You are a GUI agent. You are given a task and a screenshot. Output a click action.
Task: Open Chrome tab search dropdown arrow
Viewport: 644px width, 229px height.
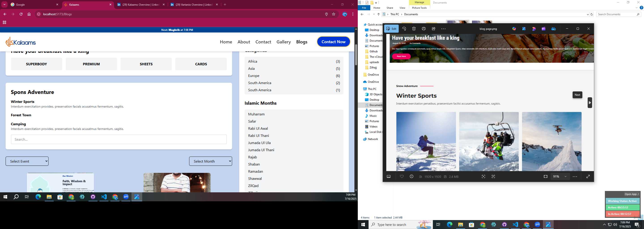(4, 4)
